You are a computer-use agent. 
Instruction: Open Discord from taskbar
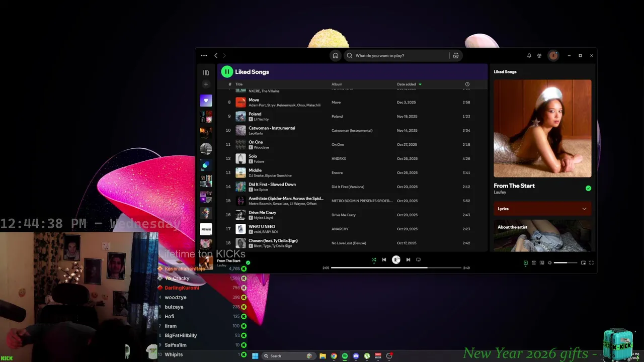[x=356, y=356]
